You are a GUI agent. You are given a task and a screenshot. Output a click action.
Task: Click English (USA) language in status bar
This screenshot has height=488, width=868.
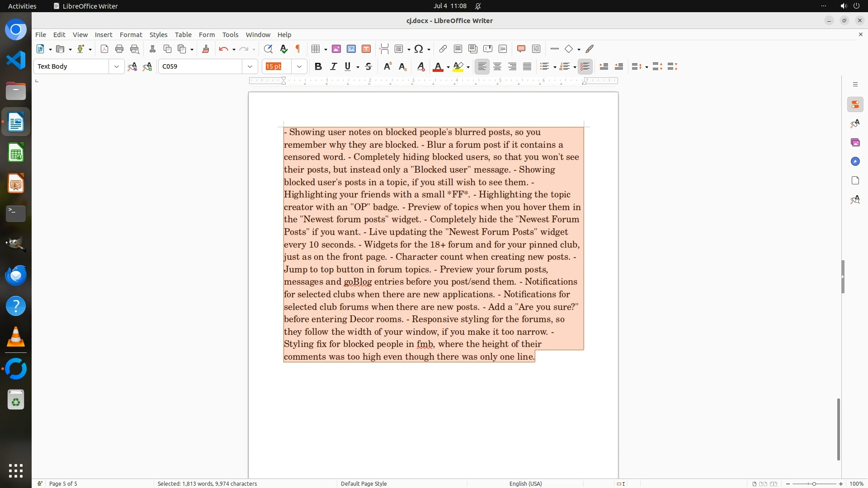tap(525, 483)
